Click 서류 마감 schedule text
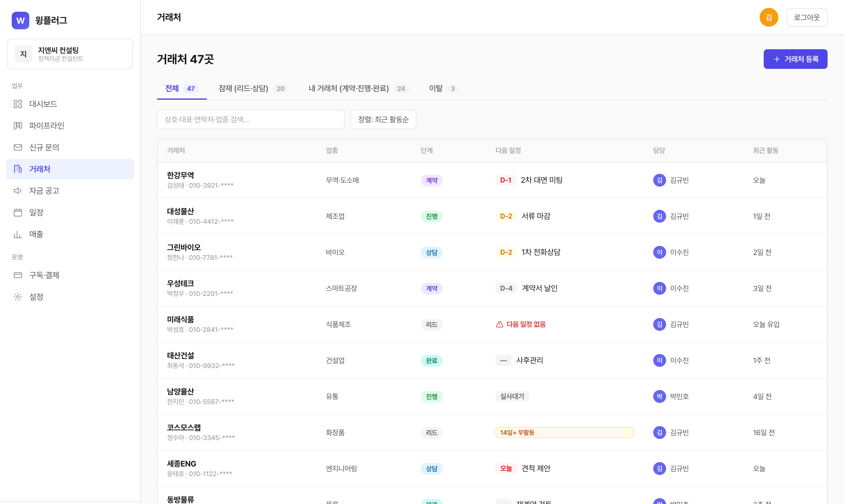This screenshot has width=844, height=504. (x=536, y=216)
